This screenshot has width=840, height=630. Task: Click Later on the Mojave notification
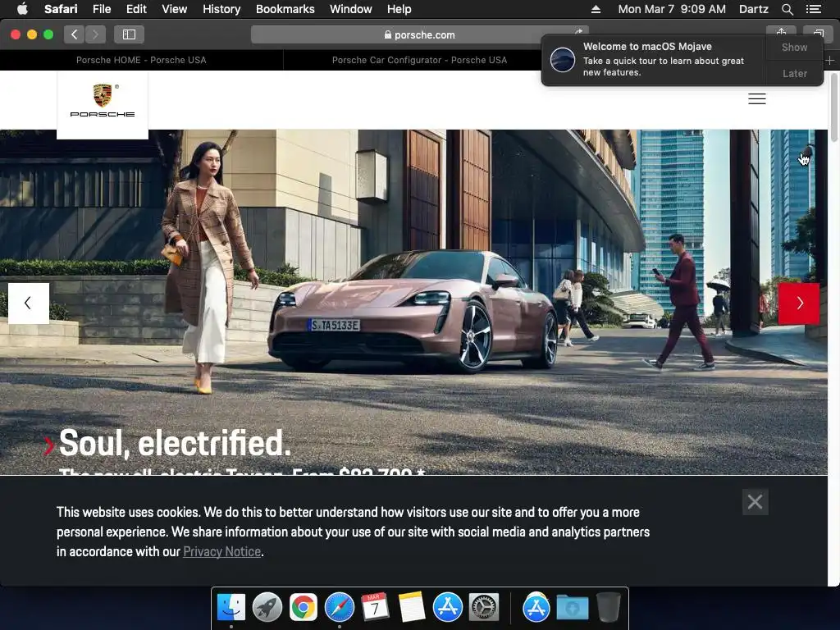tap(794, 73)
